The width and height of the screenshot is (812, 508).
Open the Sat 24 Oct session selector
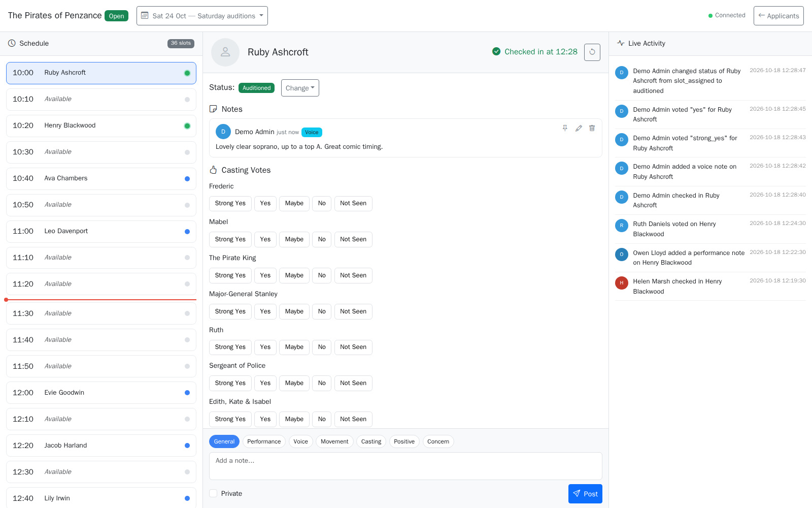[202, 16]
